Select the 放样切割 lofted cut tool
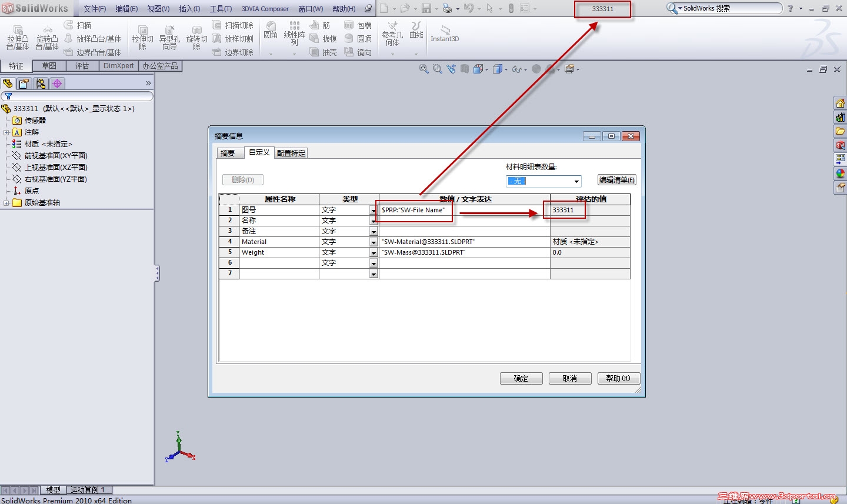This screenshot has width=847, height=504. [x=232, y=39]
